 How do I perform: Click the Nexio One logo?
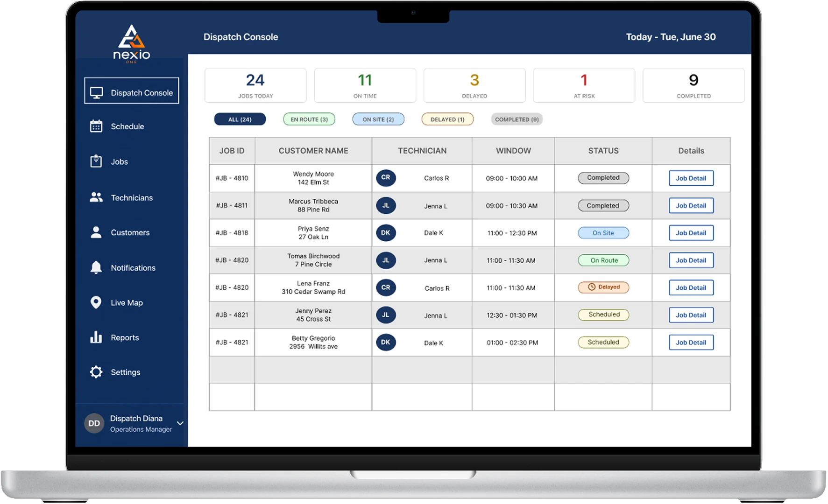pos(131,43)
